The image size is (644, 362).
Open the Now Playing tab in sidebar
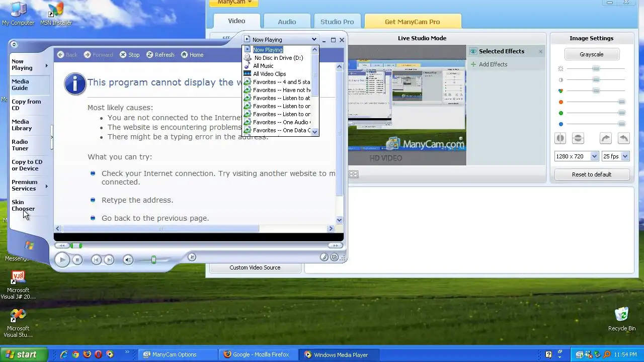(x=22, y=64)
